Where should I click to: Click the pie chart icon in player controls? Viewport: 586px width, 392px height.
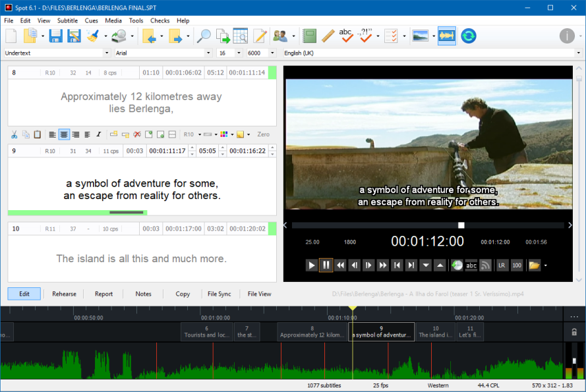(457, 265)
